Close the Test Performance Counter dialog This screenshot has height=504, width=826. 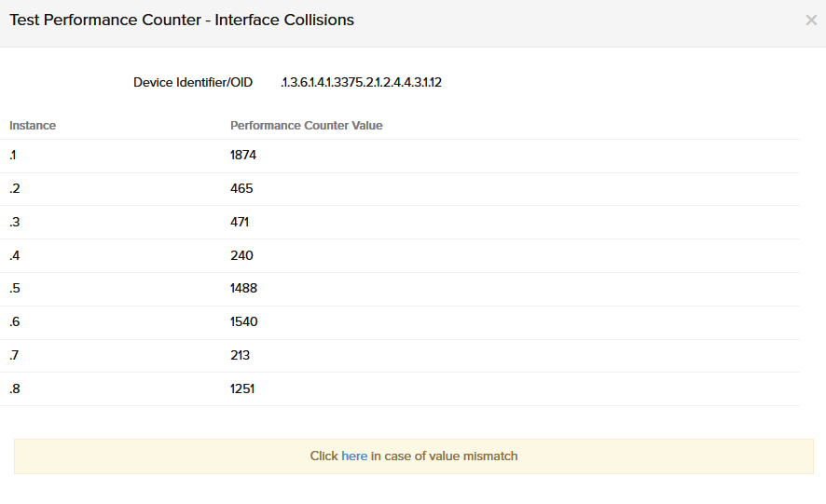pyautogui.click(x=810, y=20)
